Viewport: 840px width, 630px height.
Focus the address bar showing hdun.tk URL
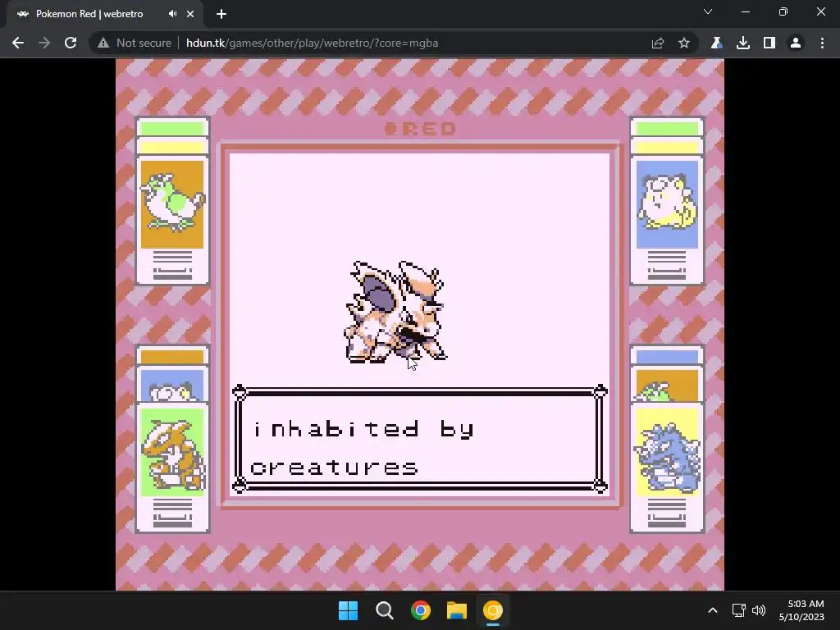313,43
